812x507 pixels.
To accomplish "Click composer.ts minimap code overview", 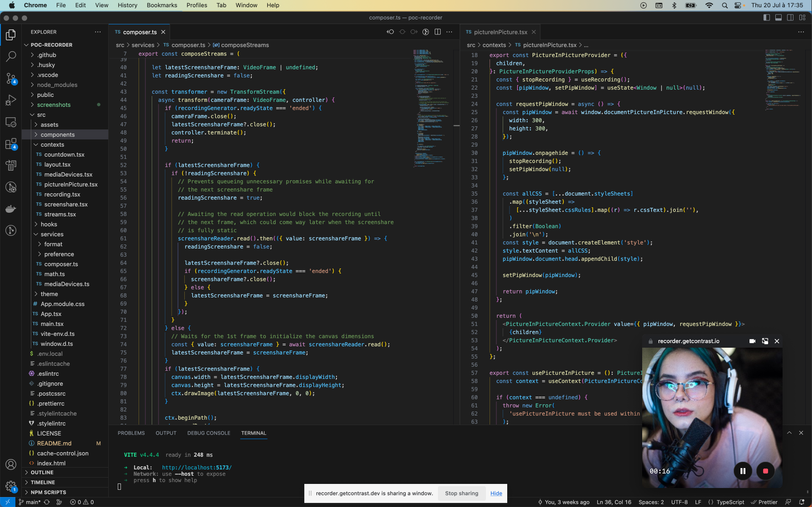I will coord(430,109).
